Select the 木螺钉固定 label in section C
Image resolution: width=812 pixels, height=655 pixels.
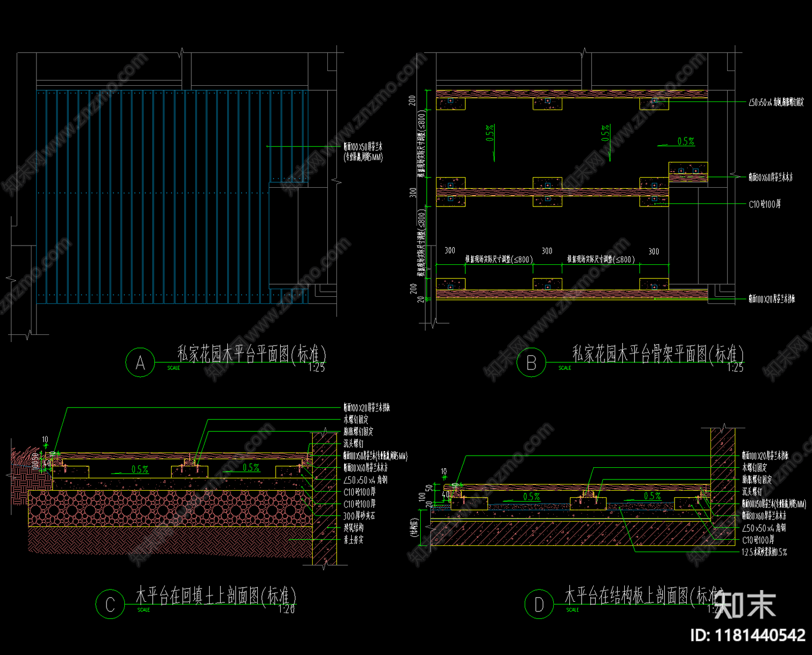click(356, 420)
